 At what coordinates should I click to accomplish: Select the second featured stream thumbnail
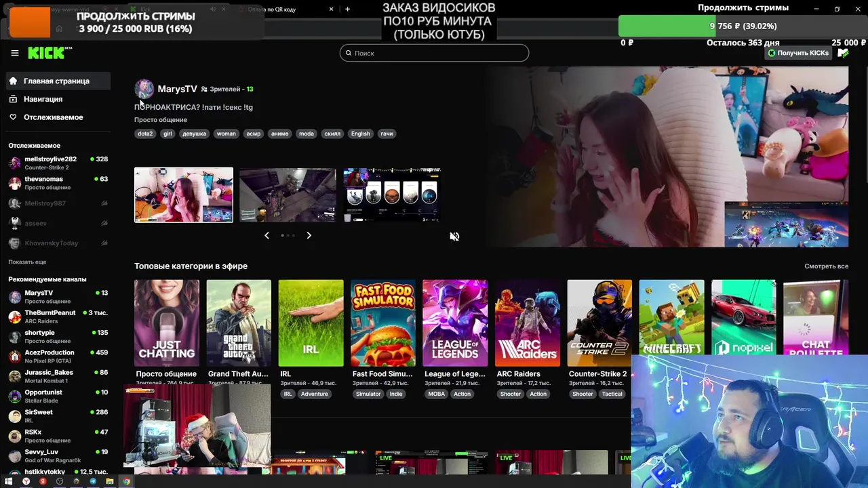288,195
